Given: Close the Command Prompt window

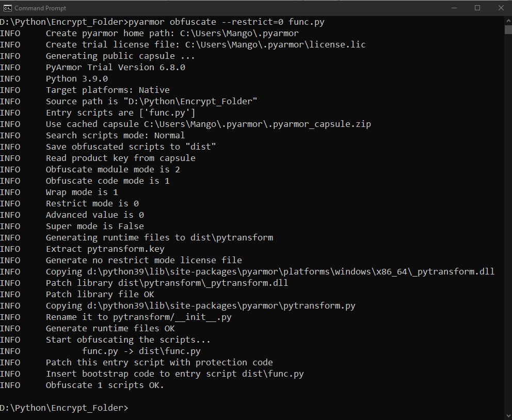Looking at the screenshot, I should [500, 8].
